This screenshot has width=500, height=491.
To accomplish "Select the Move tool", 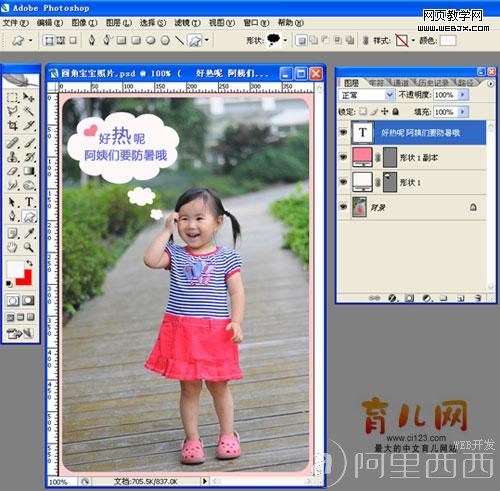I will point(29,98).
